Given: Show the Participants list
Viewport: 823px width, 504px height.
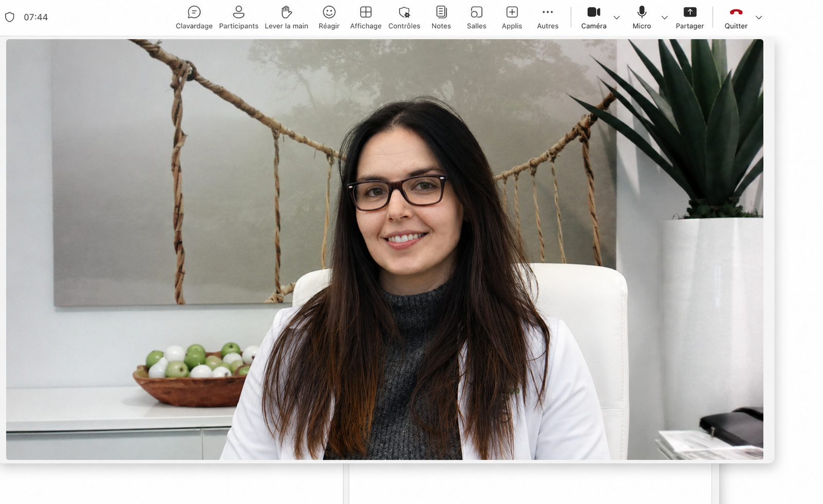Looking at the screenshot, I should [x=238, y=17].
